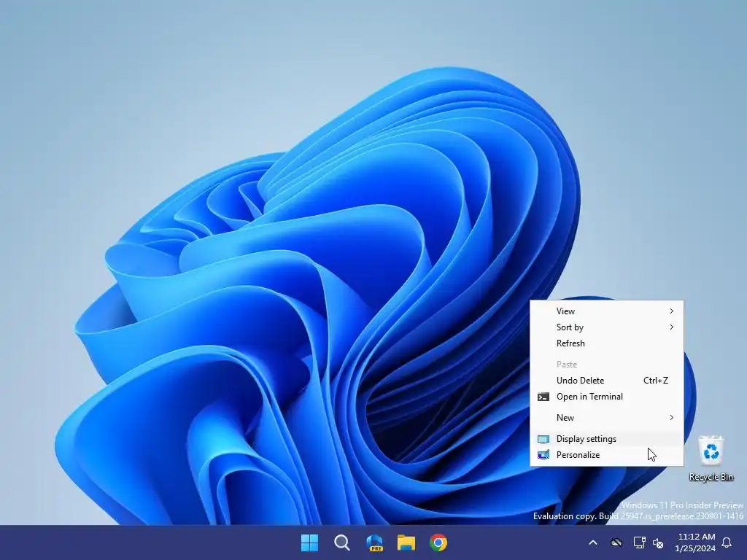747x560 pixels.
Task: Choose Refresh in the context menu
Action: (x=606, y=343)
